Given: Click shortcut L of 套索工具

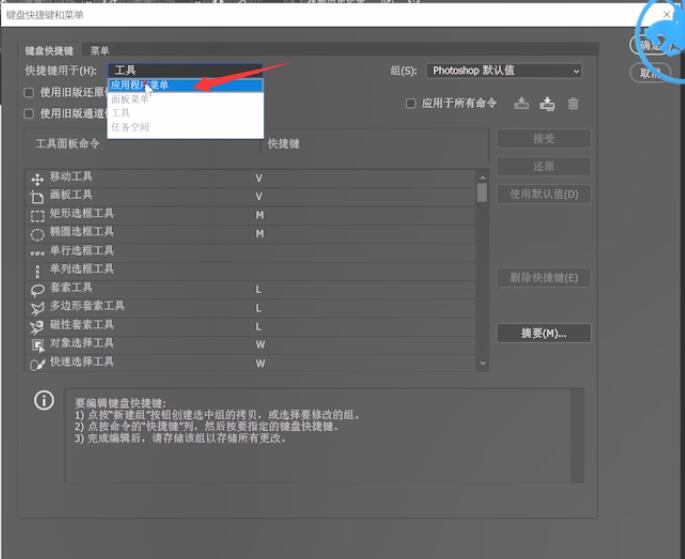Looking at the screenshot, I should tap(259, 290).
